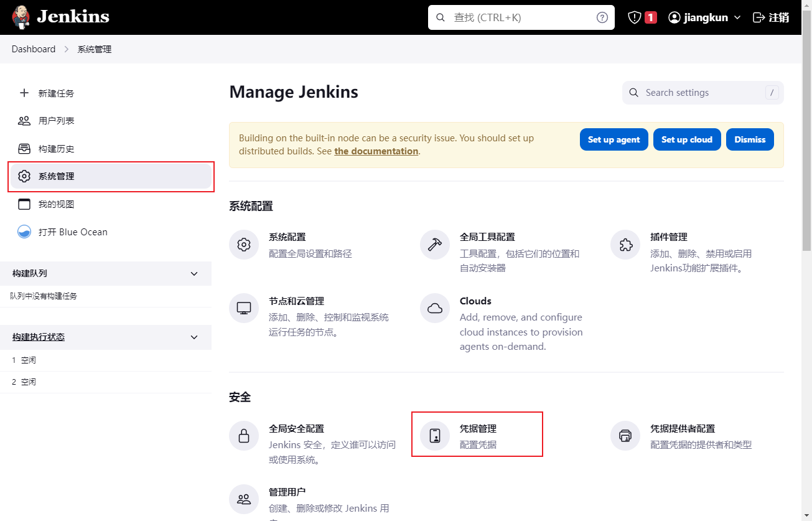The height and width of the screenshot is (521, 812).
Task: Click the 队列中没有构建任务 text
Action: click(x=44, y=296)
